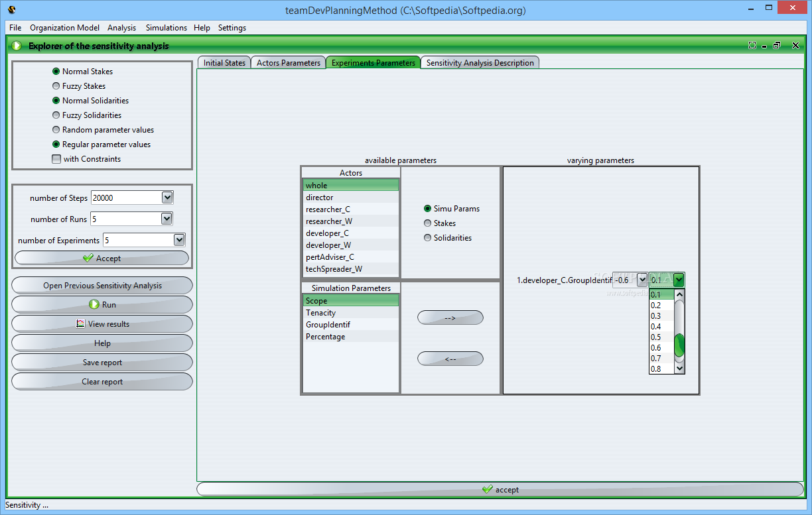Screen dimensions: 812x515
Task: Click the app icon in the title bar
Action: [13, 10]
